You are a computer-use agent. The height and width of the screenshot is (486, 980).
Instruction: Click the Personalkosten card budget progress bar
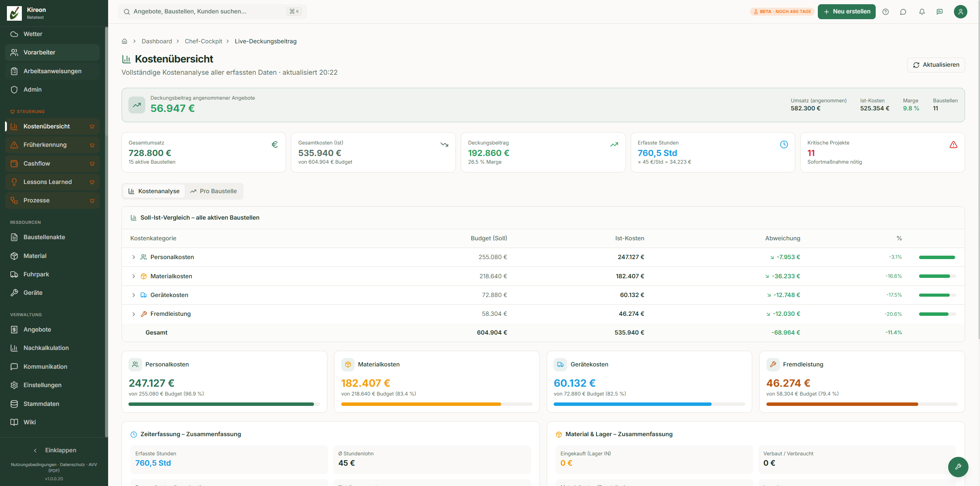[224, 404]
